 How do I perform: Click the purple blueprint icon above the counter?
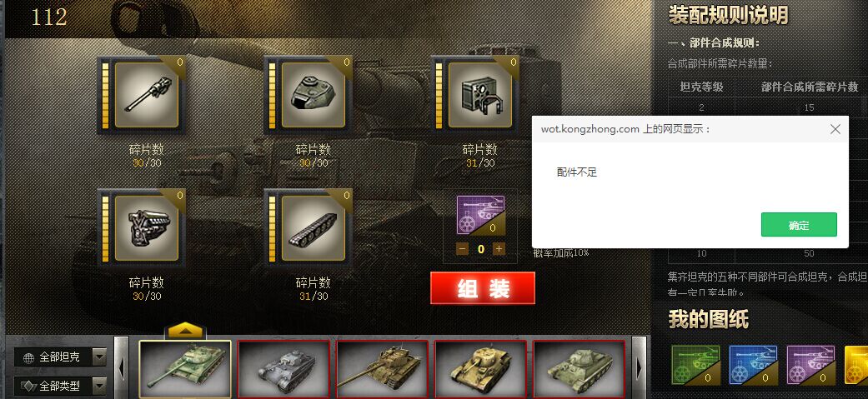[x=480, y=215]
